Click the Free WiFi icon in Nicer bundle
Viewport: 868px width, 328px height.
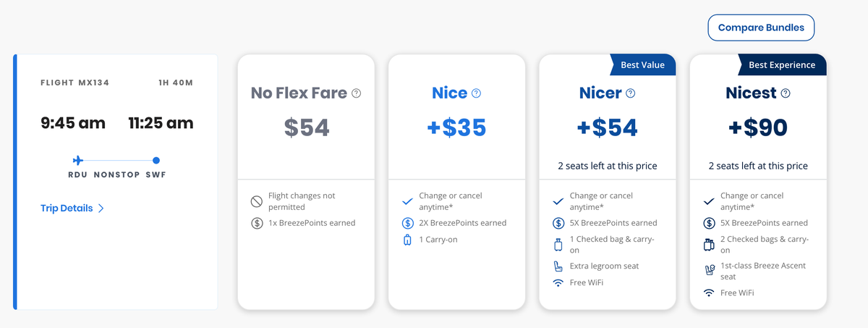[x=558, y=282]
